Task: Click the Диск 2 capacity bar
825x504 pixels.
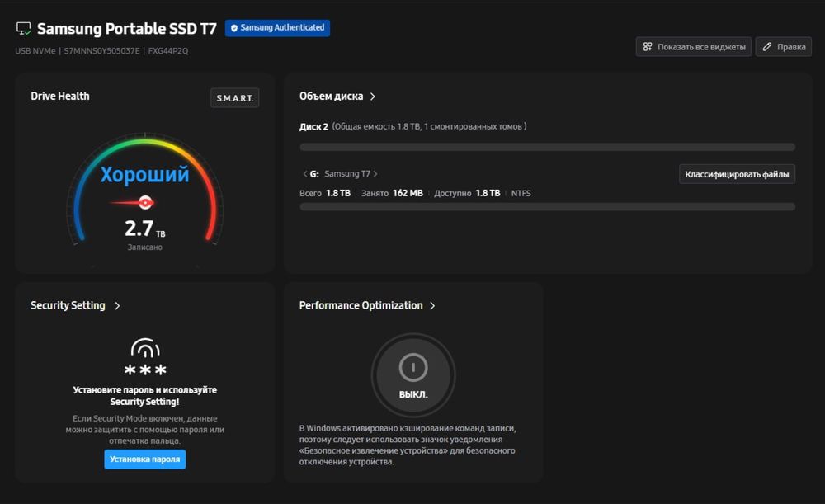Action: tap(547, 148)
